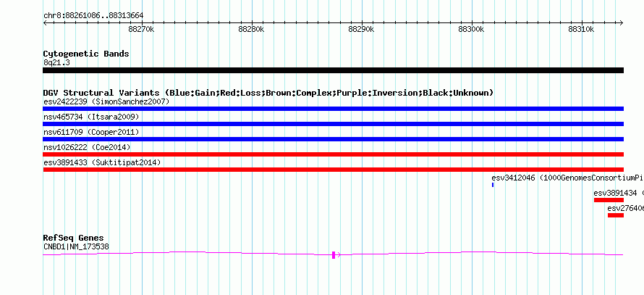Viewport: 644px width, 295px height.
Task: Click the blue gain bar for nsv611709
Action: [x=333, y=139]
